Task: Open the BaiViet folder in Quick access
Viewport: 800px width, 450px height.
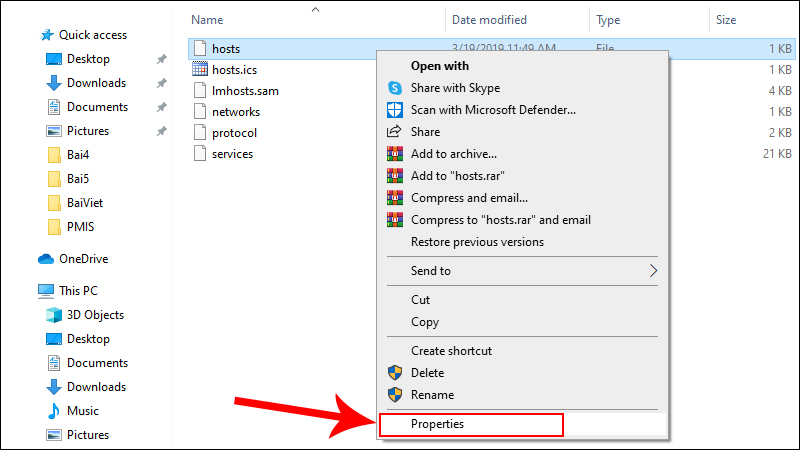Action: point(85,203)
